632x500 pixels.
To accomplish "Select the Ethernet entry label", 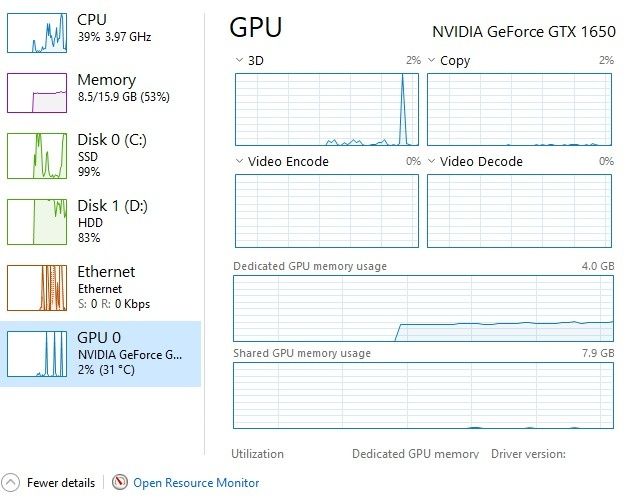I will click(106, 272).
